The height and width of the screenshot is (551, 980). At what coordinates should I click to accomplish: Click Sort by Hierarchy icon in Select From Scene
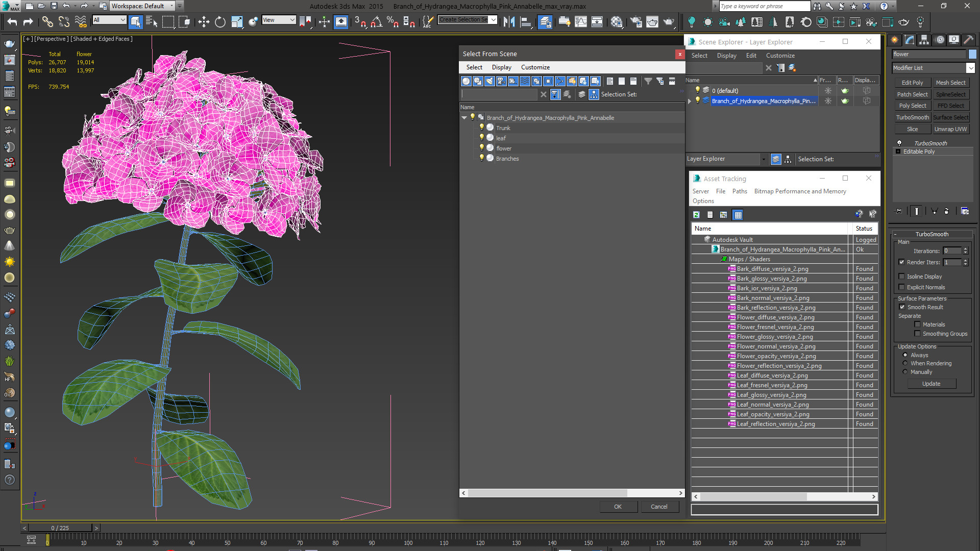pyautogui.click(x=594, y=94)
